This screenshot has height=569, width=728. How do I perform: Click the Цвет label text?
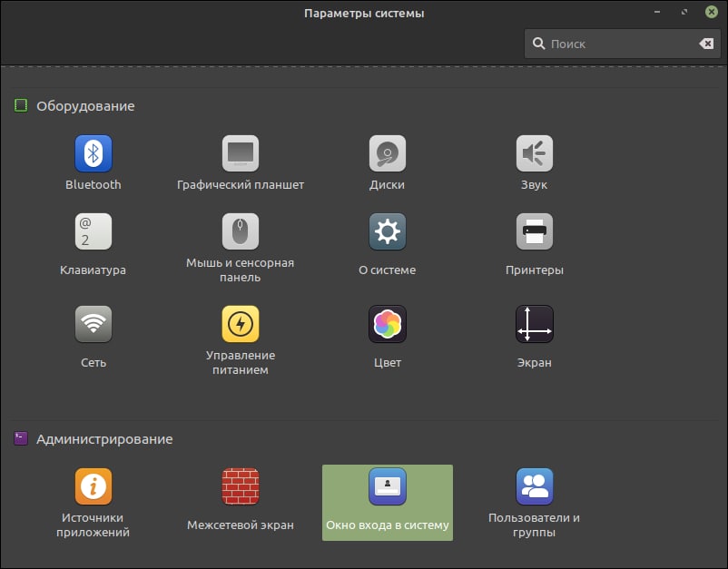tap(388, 362)
